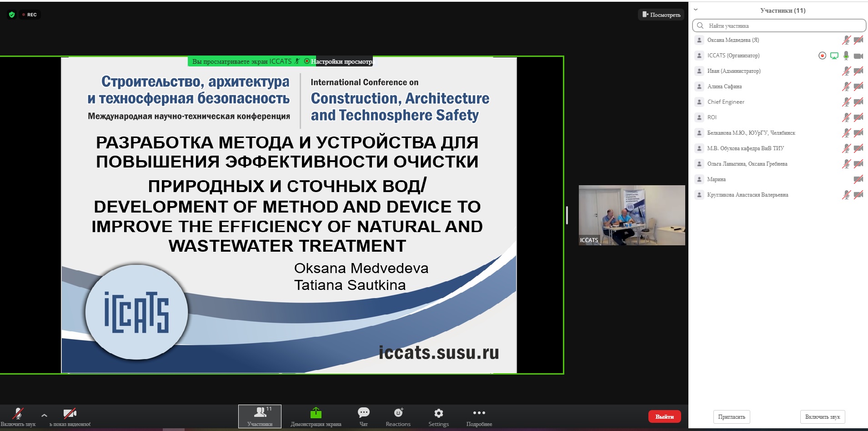Turn on the camera in the bottom toolbar

[x=70, y=413]
